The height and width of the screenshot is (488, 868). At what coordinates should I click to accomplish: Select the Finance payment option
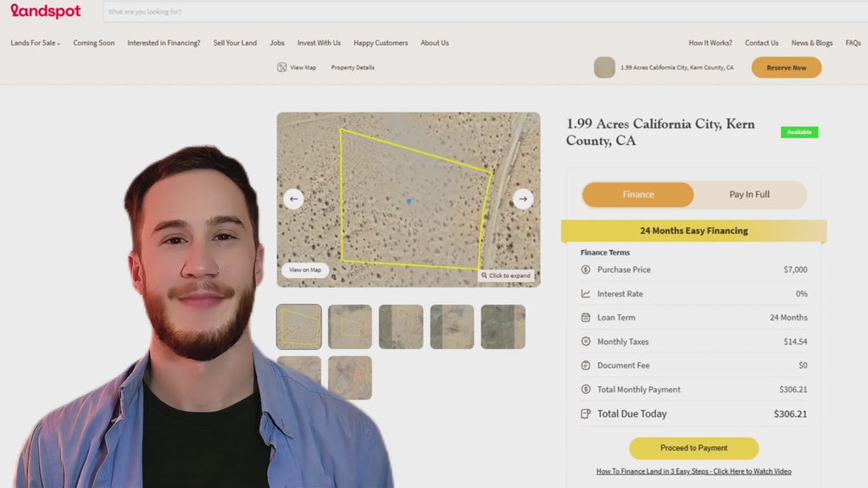click(x=638, y=195)
